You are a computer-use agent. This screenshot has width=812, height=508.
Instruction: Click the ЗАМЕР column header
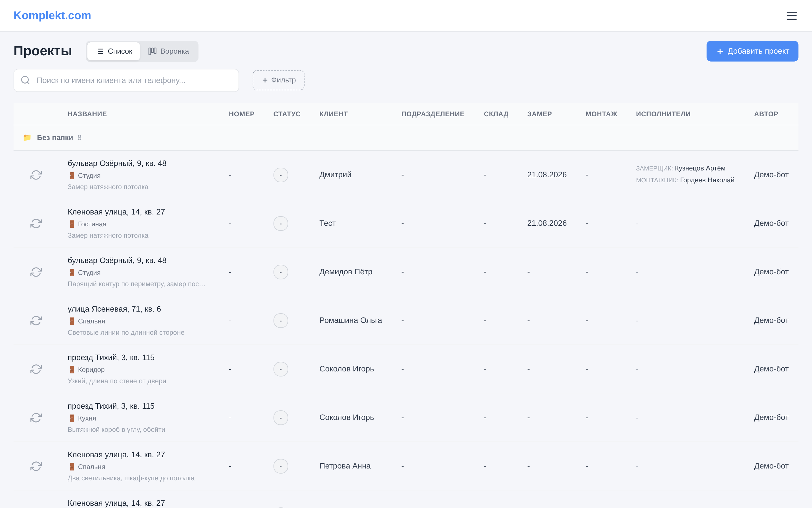540,114
